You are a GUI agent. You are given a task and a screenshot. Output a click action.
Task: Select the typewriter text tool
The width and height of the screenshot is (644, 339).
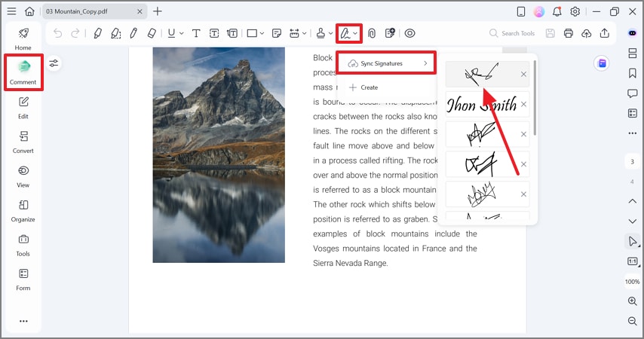(x=196, y=33)
